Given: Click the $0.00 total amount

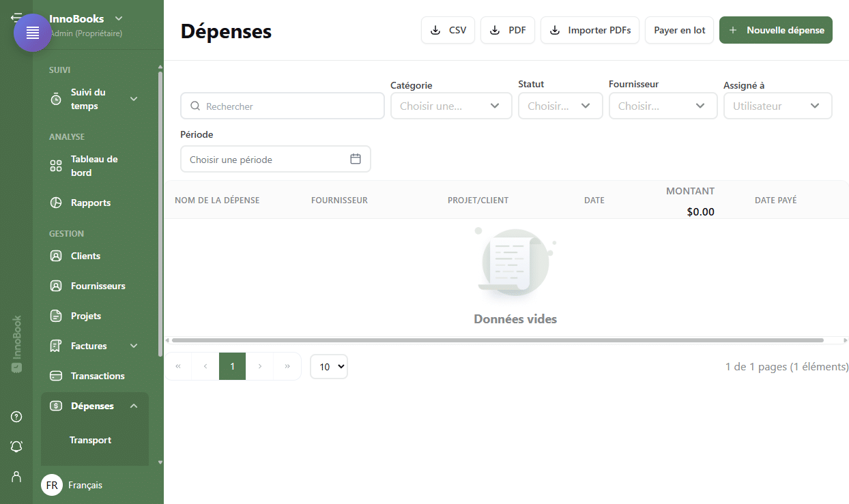Looking at the screenshot, I should 700,211.
